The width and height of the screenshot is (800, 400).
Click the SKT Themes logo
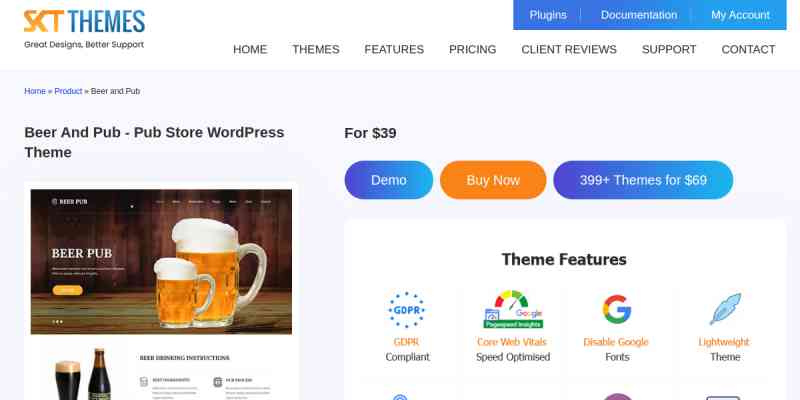click(x=84, y=29)
